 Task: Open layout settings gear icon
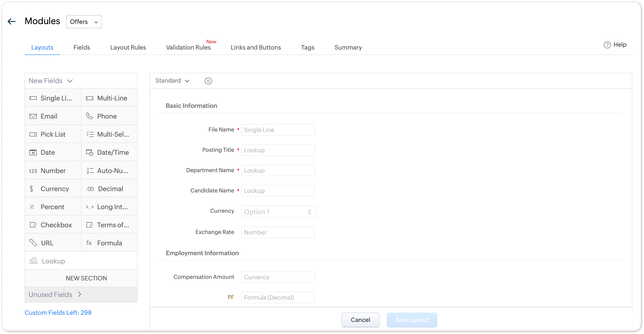[208, 81]
